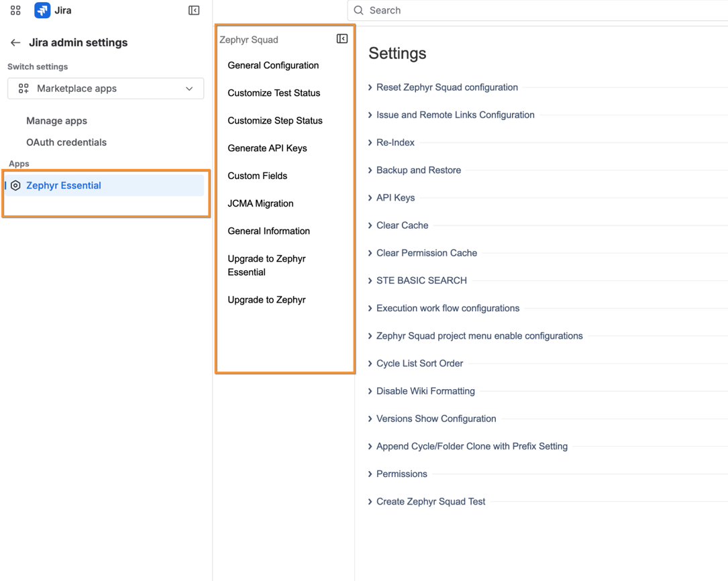
Task: Open the Jira app switcher grid icon
Action: 15,11
